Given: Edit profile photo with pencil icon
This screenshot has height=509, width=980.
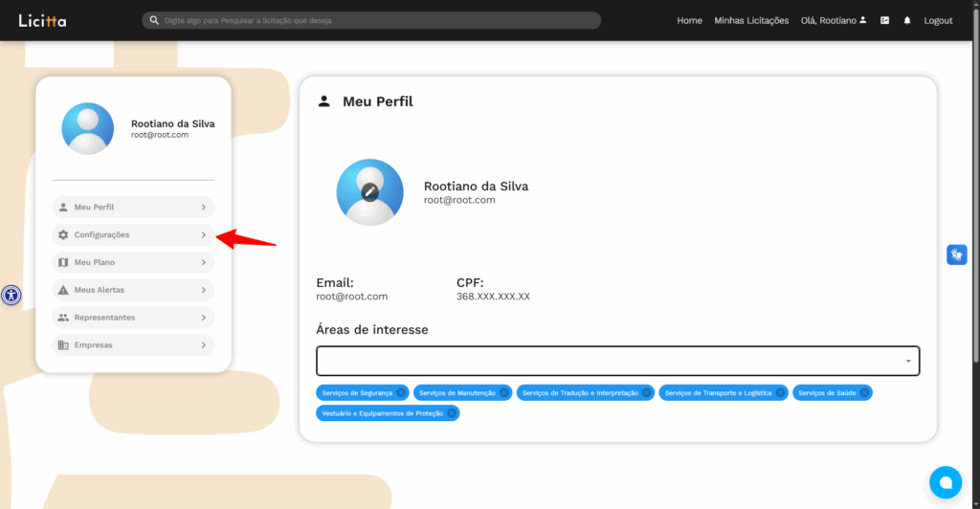Looking at the screenshot, I should pyautogui.click(x=370, y=191).
